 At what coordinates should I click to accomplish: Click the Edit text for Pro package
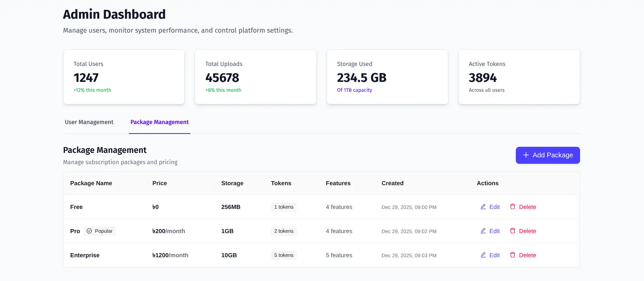point(494,231)
